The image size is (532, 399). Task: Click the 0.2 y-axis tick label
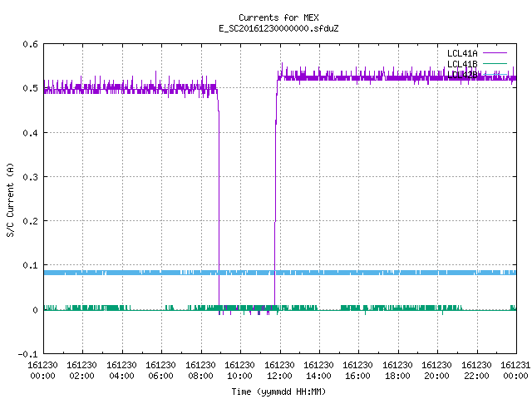click(30, 221)
